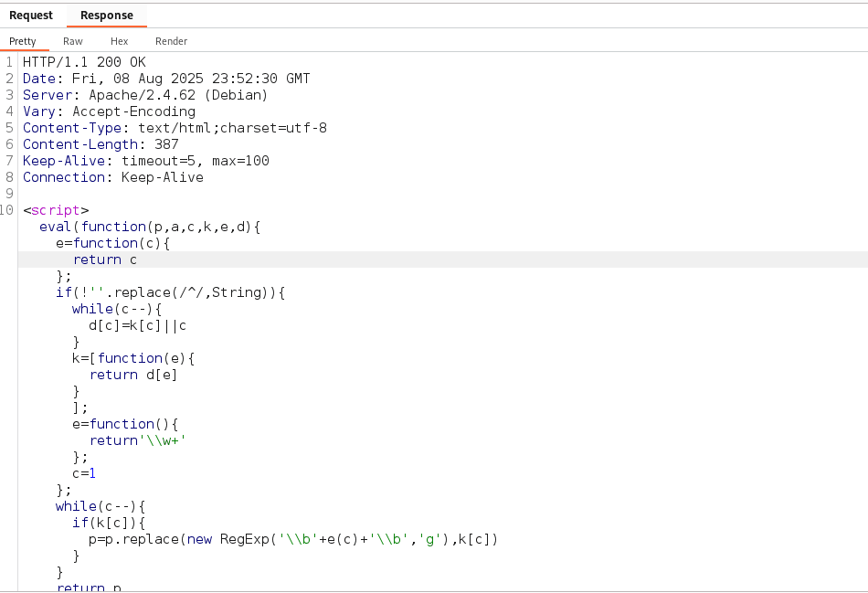Click line number 5 in the gutter
Viewport: 868px width, 593px height.
tap(9, 128)
